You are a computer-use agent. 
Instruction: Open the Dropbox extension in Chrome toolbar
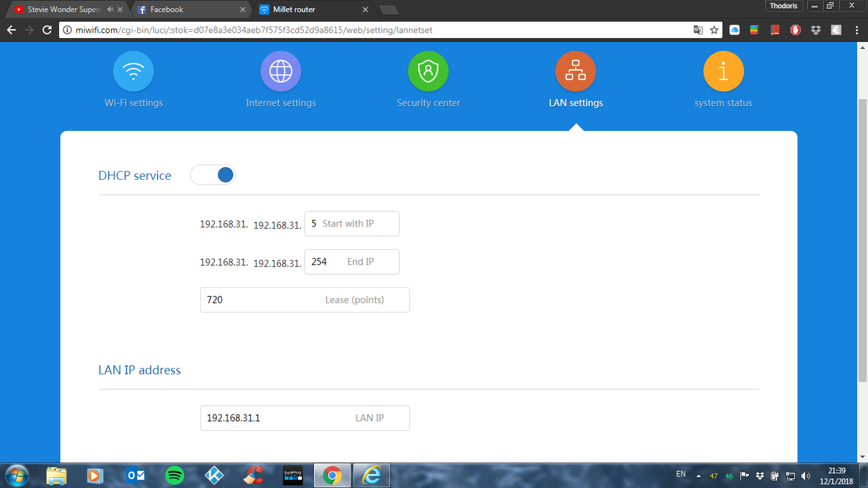(x=816, y=30)
